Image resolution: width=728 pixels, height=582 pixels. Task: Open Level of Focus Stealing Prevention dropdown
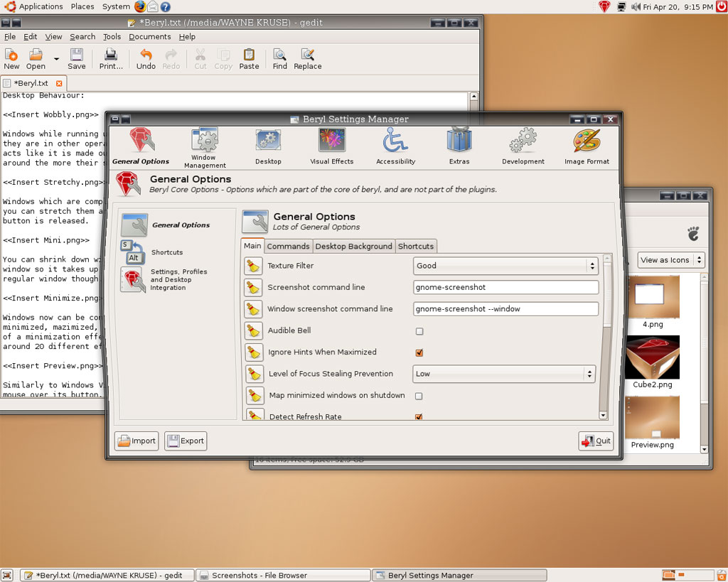coord(504,374)
